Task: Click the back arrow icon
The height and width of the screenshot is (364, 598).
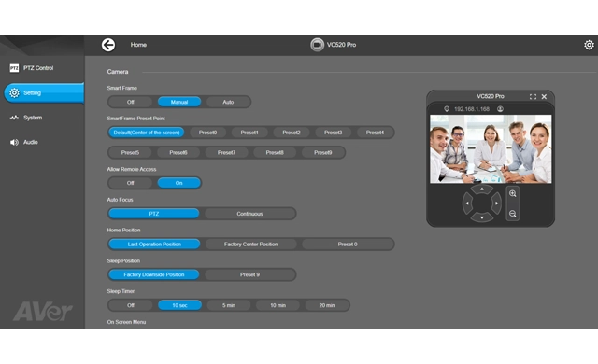Action: (108, 45)
